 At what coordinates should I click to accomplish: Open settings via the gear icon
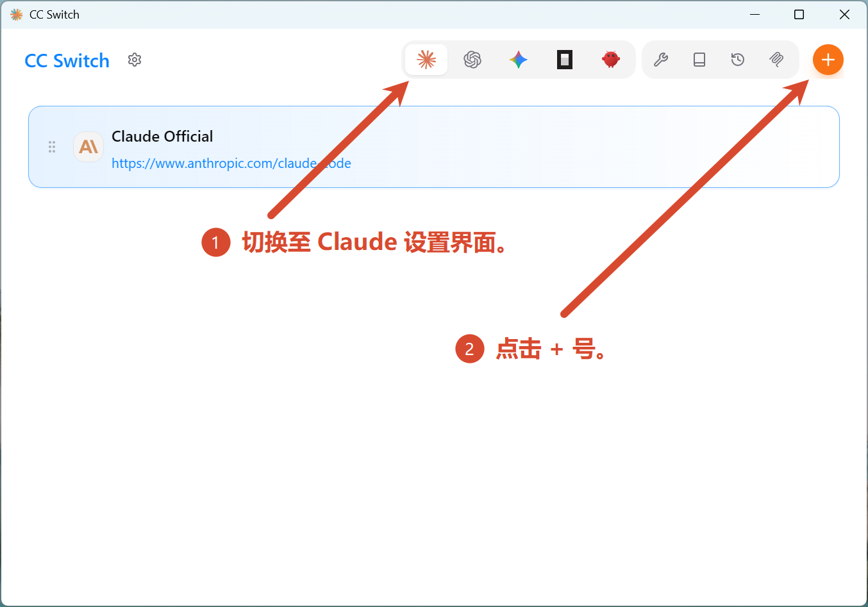135,60
